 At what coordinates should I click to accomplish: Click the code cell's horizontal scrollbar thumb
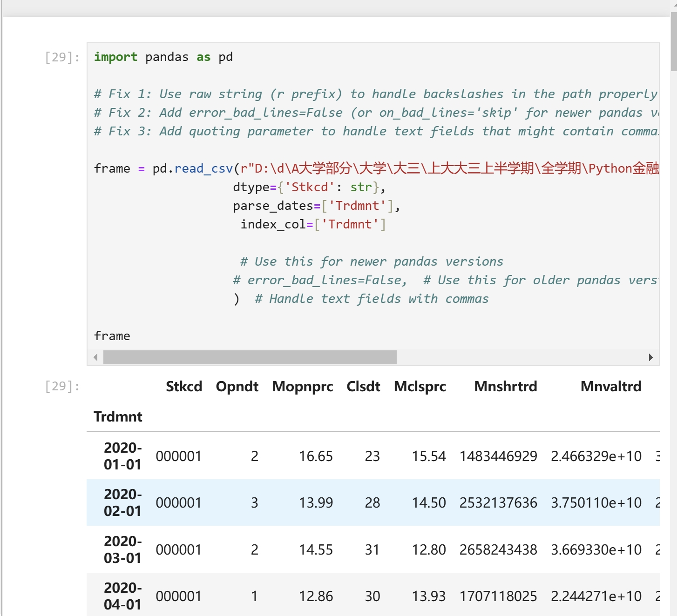[x=250, y=357]
